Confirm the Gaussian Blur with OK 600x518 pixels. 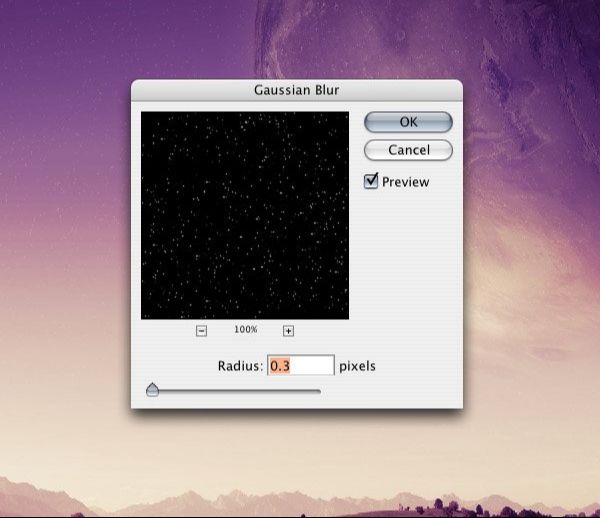click(x=408, y=122)
